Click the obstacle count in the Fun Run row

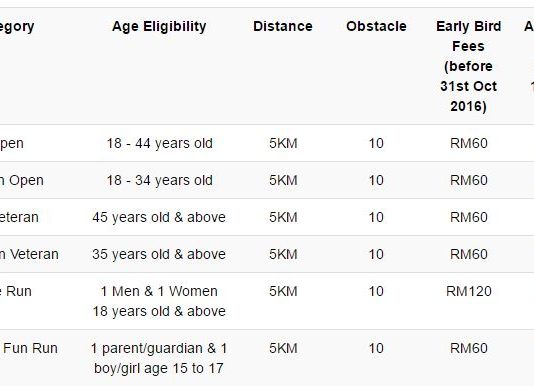[376, 348]
